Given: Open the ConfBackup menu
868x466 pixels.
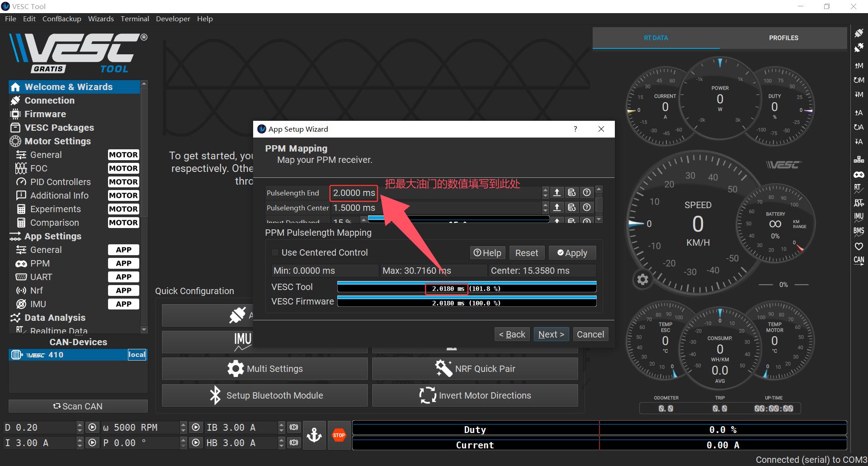Looking at the screenshot, I should [61, 19].
